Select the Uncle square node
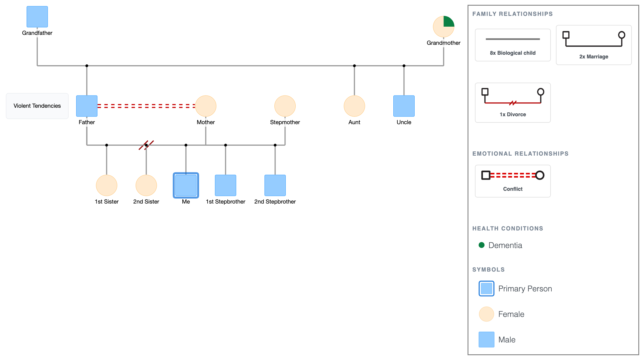Image resolution: width=644 pixels, height=360 pixels. [404, 106]
